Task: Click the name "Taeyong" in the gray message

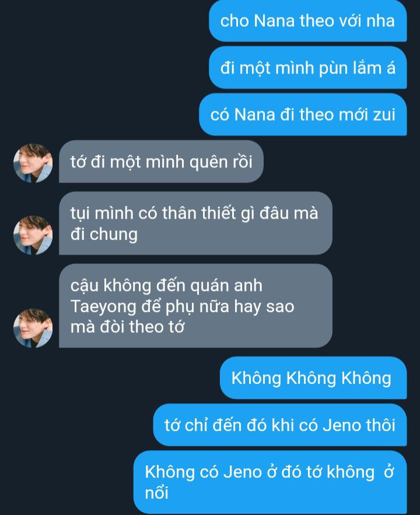Action: (x=103, y=307)
